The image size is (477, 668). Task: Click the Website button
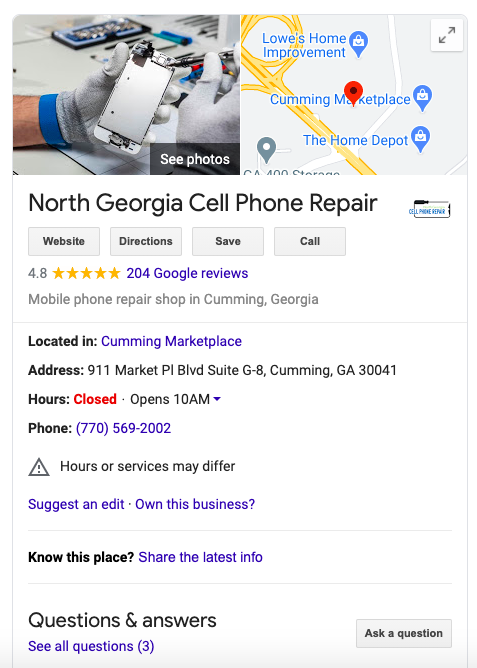(x=64, y=241)
